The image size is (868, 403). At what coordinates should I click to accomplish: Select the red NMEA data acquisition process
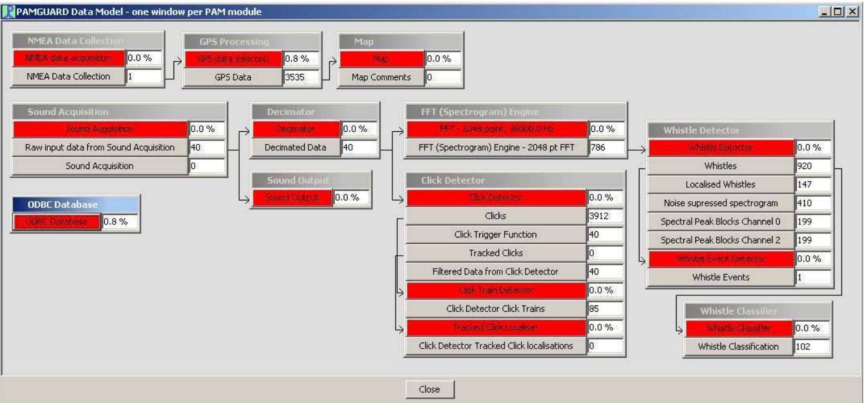point(68,58)
